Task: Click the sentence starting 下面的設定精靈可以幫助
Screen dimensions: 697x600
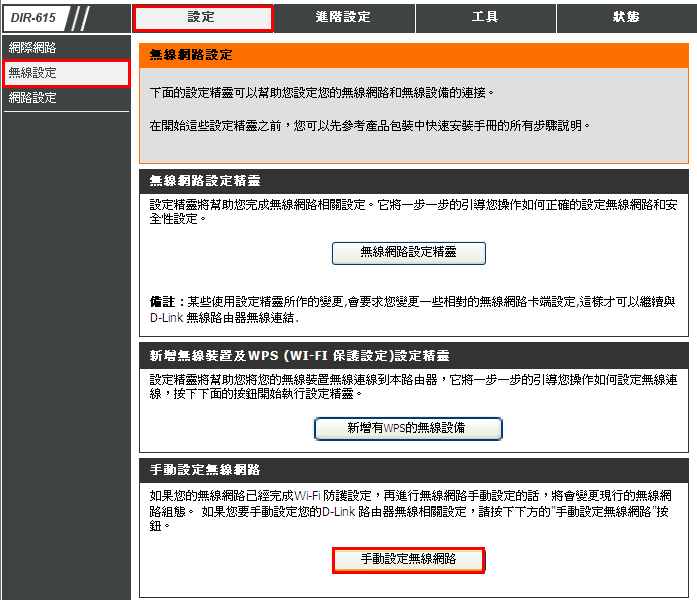Action: tap(322, 92)
